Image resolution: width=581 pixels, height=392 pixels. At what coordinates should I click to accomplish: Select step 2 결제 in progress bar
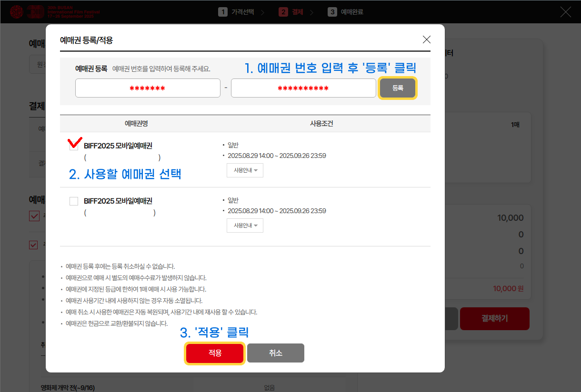click(x=291, y=12)
